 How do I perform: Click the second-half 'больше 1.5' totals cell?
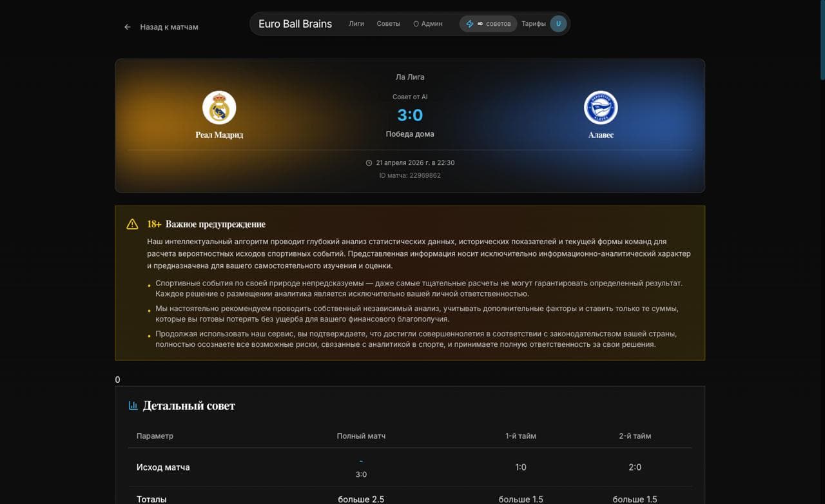click(635, 499)
